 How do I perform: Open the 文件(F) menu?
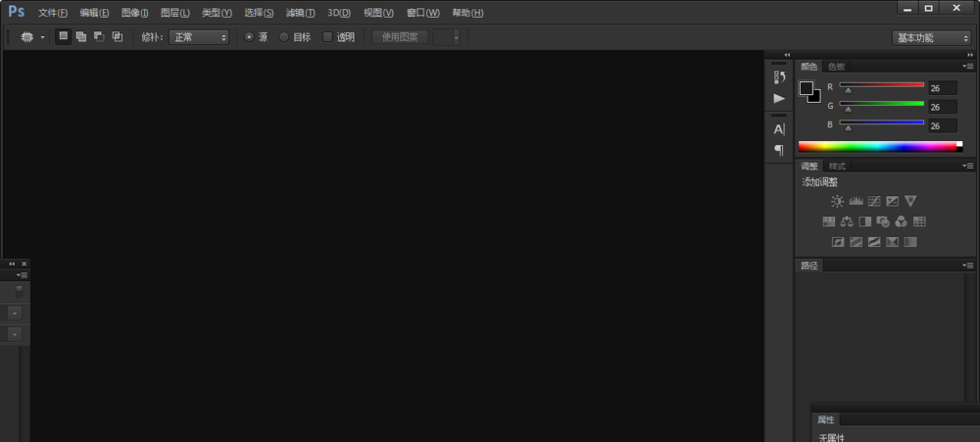point(53,13)
